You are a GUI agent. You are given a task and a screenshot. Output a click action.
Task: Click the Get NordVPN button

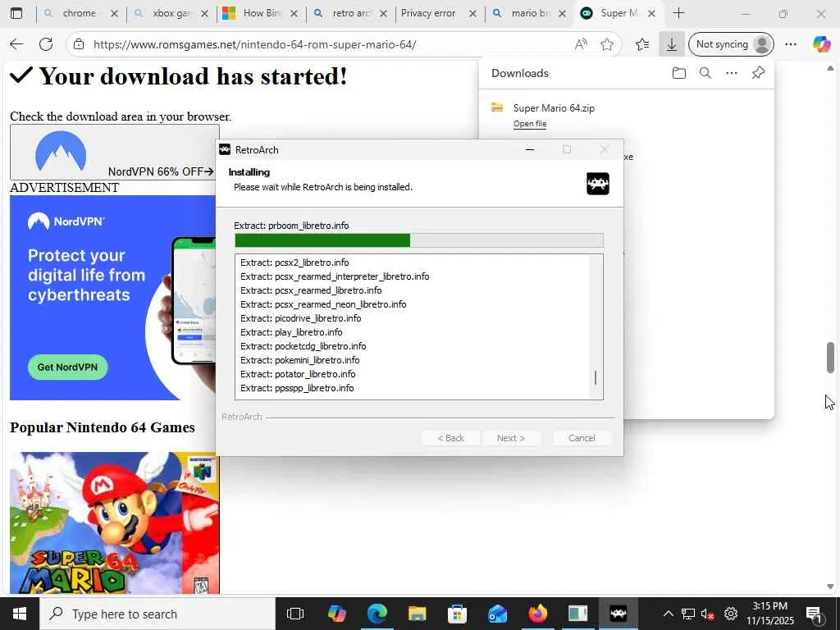67,367
